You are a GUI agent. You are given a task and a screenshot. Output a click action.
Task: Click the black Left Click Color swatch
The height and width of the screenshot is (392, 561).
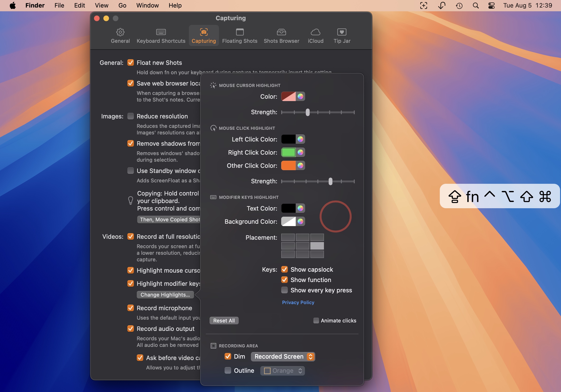tap(288, 139)
